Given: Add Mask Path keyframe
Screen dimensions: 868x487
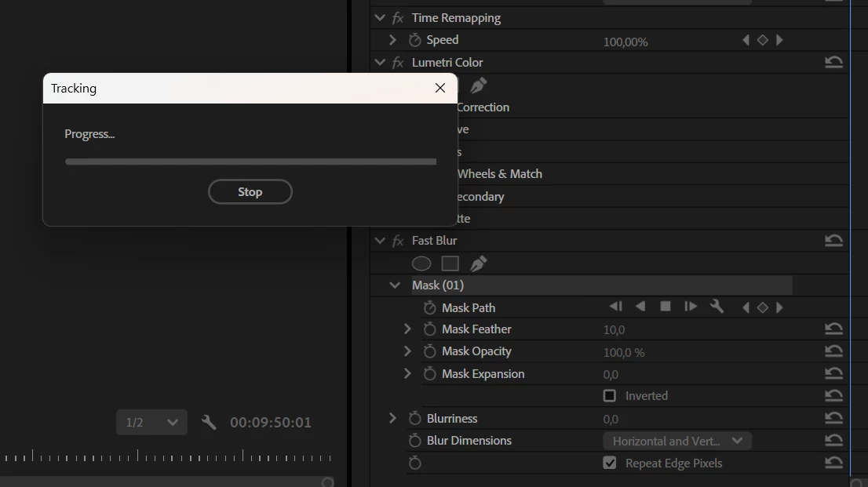Looking at the screenshot, I should [x=762, y=307].
